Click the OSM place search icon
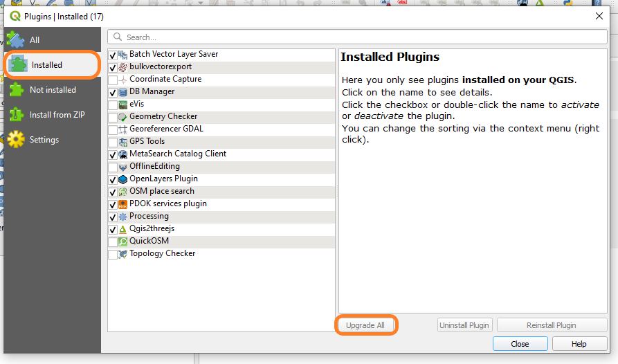Screen dimensions: 618x364 (x=123, y=192)
